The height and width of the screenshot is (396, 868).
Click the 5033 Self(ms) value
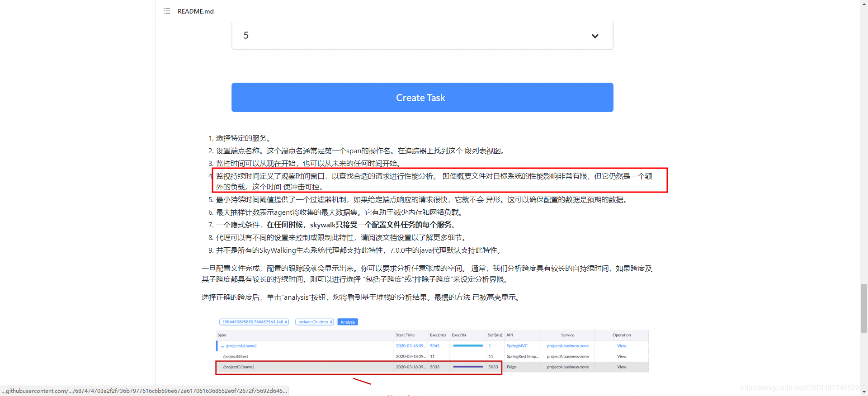(x=493, y=367)
